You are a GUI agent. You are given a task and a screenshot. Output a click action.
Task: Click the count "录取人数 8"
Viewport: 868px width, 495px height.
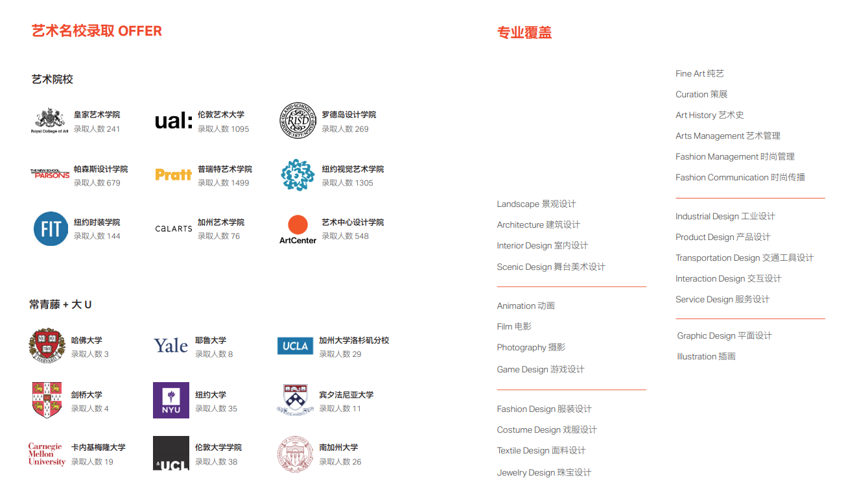pos(214,354)
